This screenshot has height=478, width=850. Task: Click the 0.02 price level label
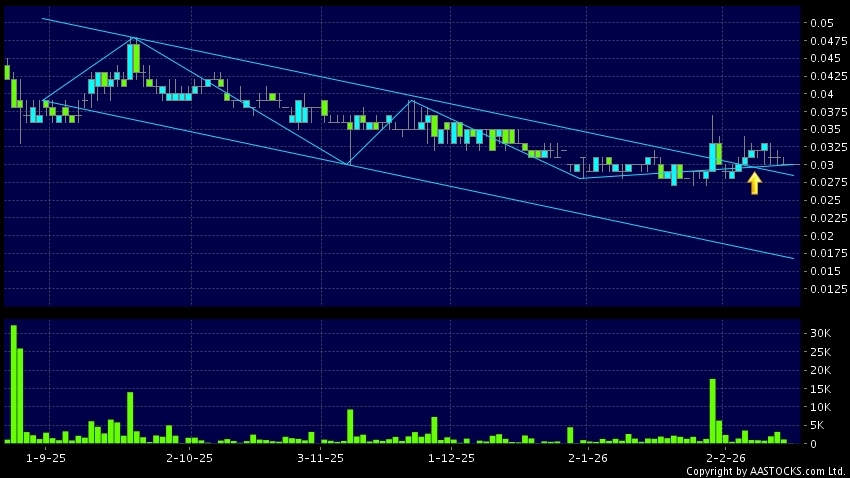pyautogui.click(x=822, y=236)
